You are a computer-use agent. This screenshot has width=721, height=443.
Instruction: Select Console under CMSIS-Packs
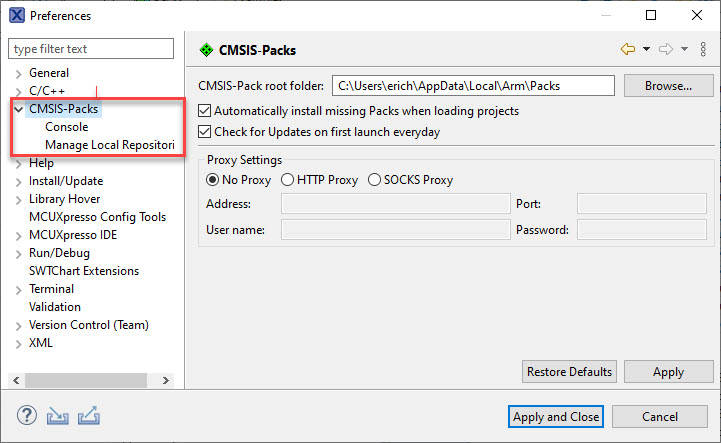[x=66, y=127]
